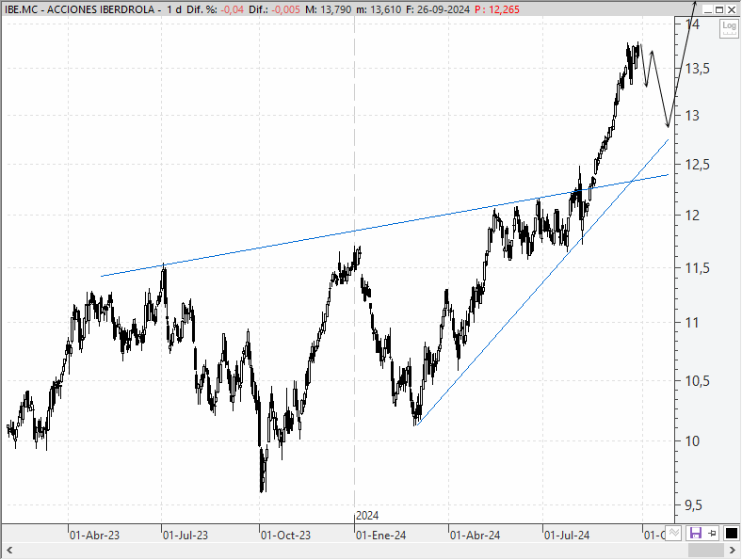Click the title text 'IBE.MC - ACCIONES IBERDROLA'

[x=79, y=9]
